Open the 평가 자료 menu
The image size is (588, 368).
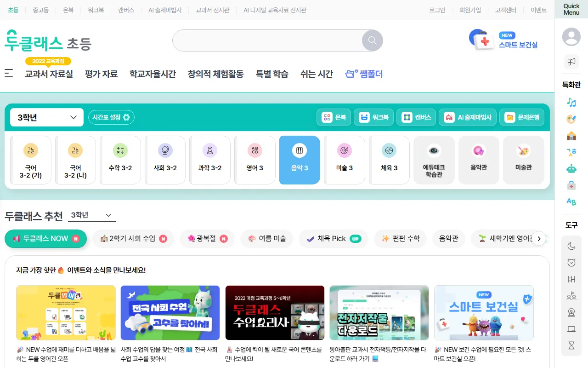[x=101, y=74]
